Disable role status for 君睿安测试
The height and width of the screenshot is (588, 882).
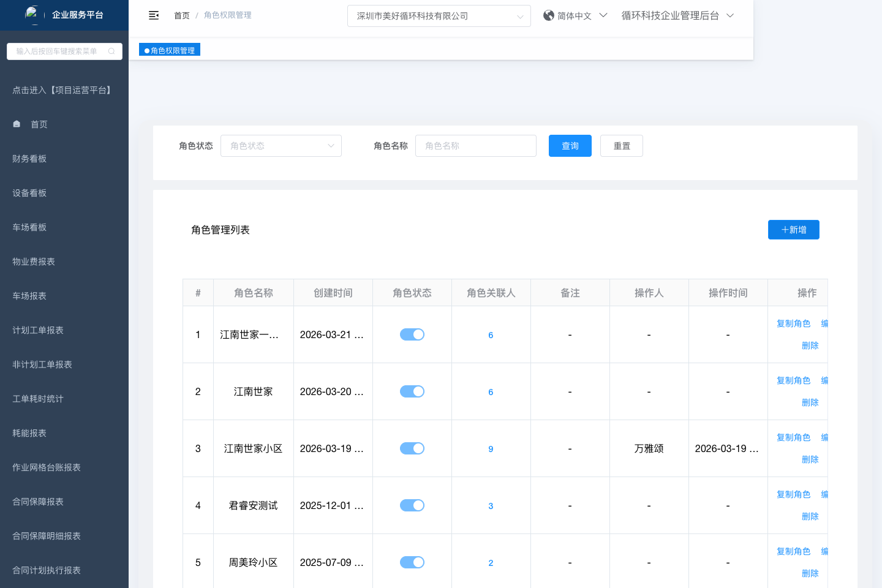(x=412, y=505)
